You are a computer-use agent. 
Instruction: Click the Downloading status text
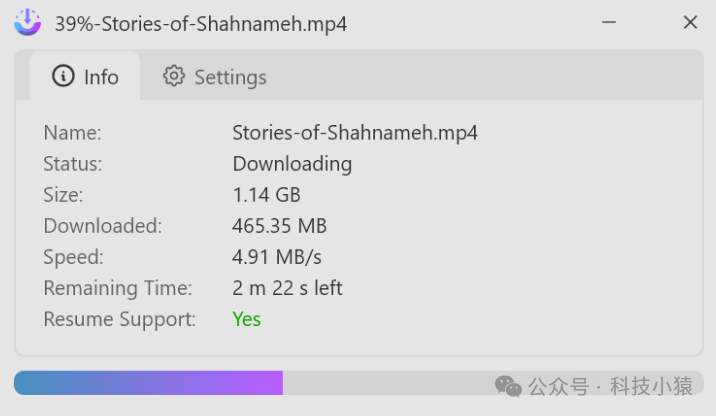coord(292,163)
